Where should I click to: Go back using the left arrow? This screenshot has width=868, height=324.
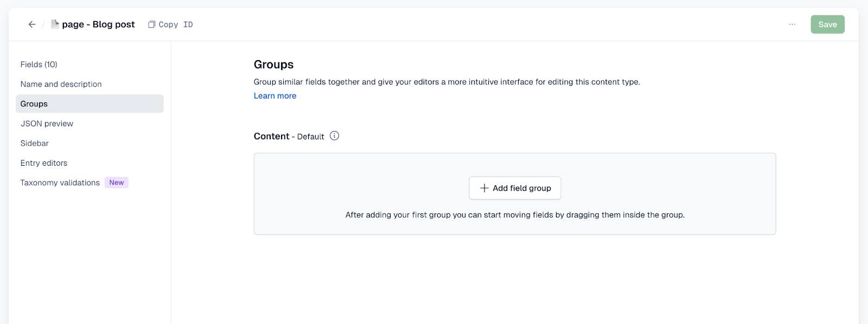[32, 24]
